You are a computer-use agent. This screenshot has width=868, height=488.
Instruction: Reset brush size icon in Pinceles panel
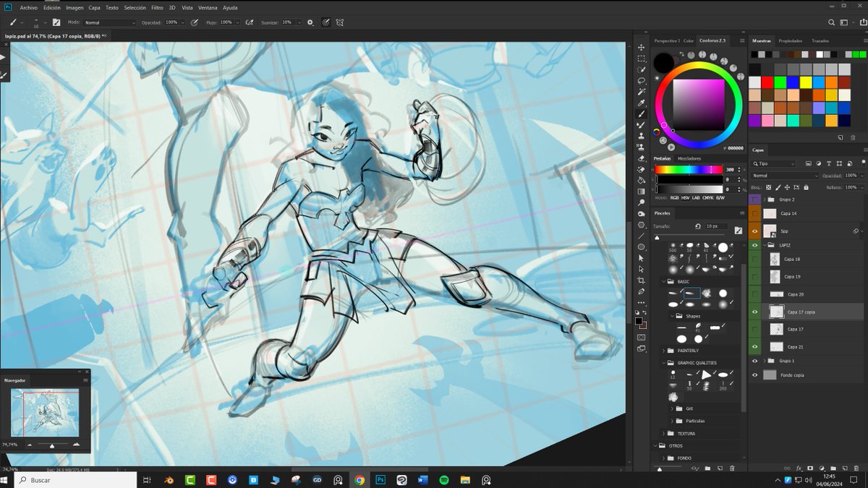click(698, 226)
